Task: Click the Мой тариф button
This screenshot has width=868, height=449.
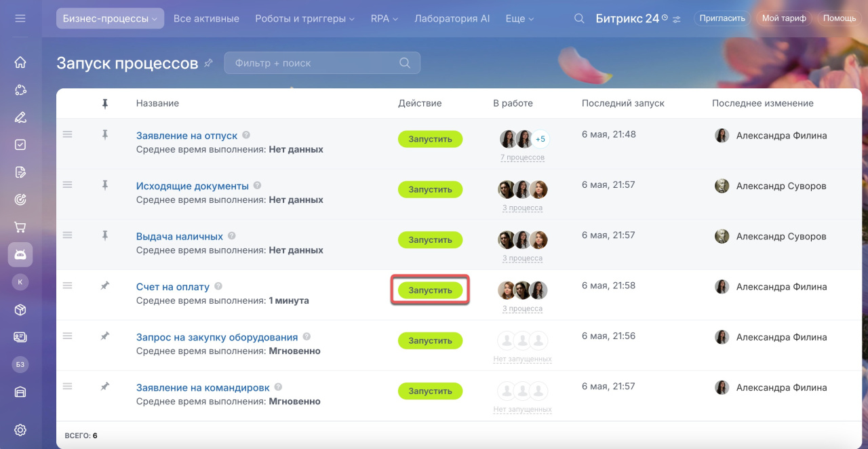Action: [x=784, y=18]
